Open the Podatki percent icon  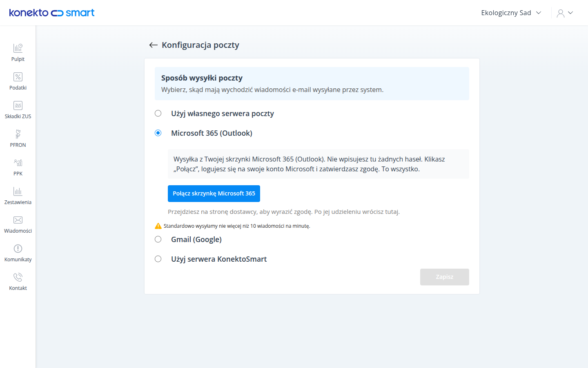18,77
